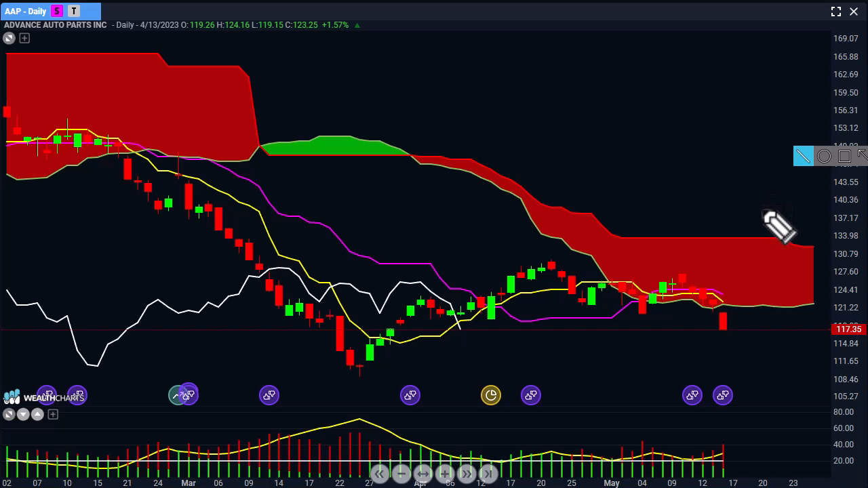Jump chart back with double-left arrows

coord(379,474)
